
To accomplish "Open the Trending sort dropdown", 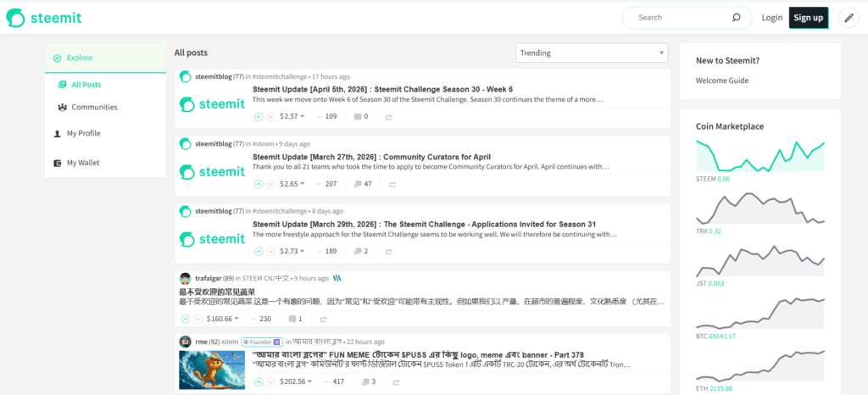I will tap(591, 53).
